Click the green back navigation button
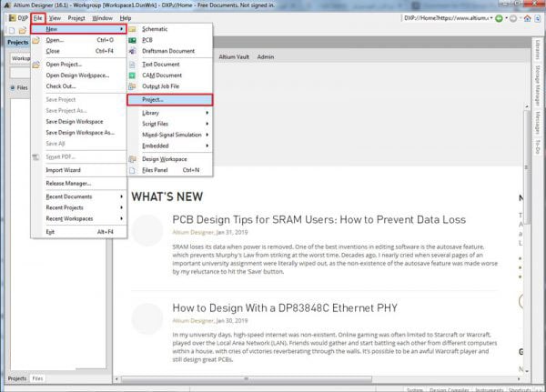This screenshot has height=392, width=546. pyautogui.click(x=499, y=18)
